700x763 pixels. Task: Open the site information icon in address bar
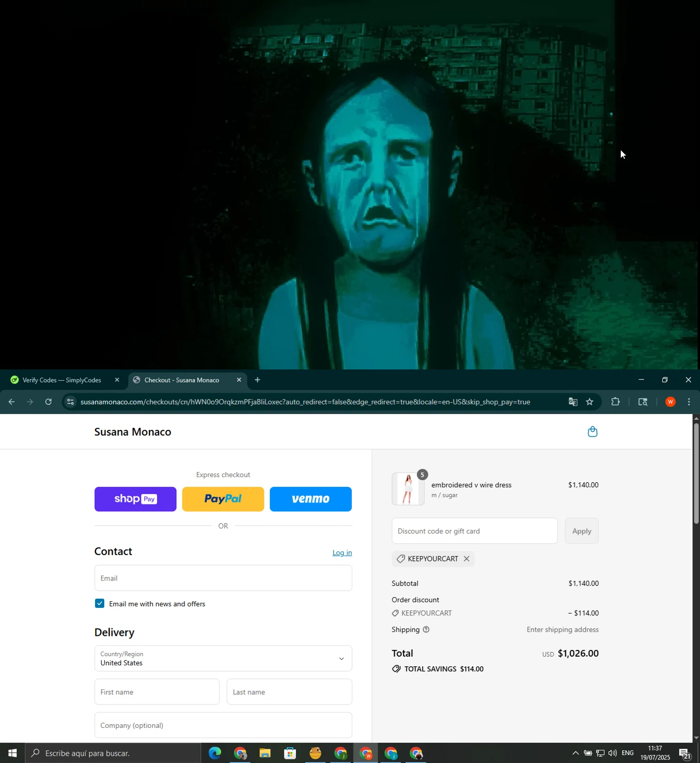(x=70, y=402)
